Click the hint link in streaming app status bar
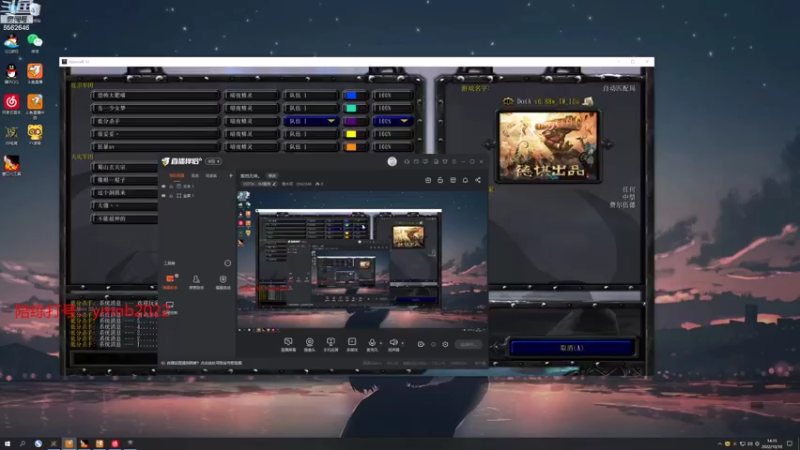 pos(204,363)
